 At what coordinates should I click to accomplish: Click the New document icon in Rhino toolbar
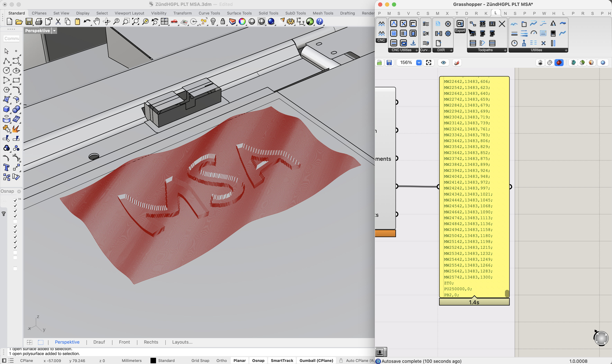tap(9, 22)
